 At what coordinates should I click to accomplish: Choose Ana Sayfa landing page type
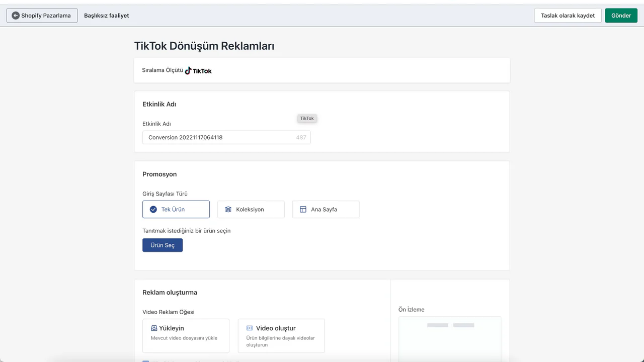click(326, 209)
